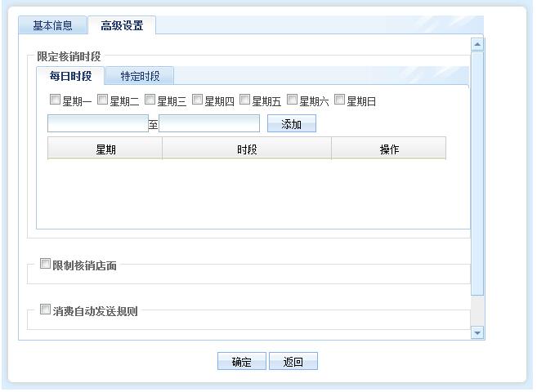Click the start time input field
Viewport: 537px width, 392px height.
click(x=97, y=124)
